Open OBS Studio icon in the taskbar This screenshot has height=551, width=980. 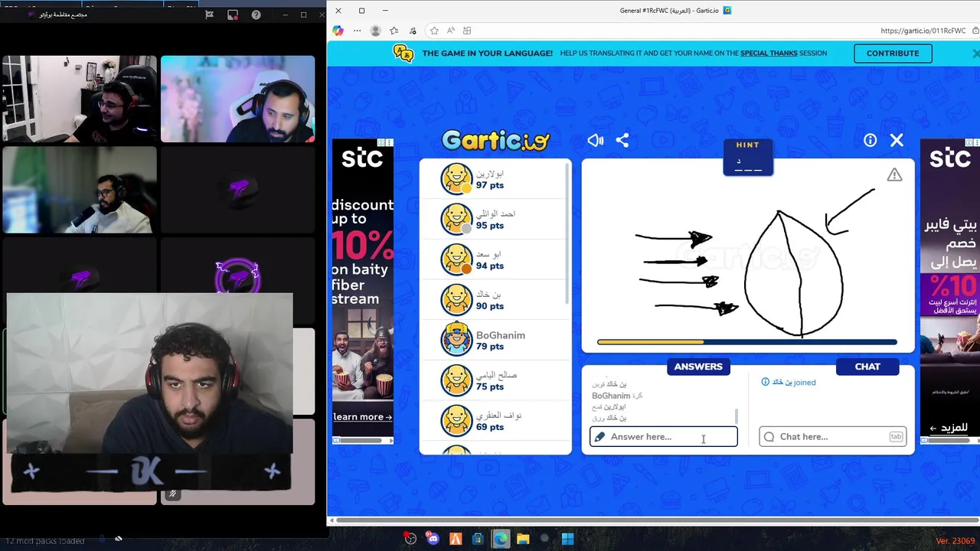[x=410, y=539]
